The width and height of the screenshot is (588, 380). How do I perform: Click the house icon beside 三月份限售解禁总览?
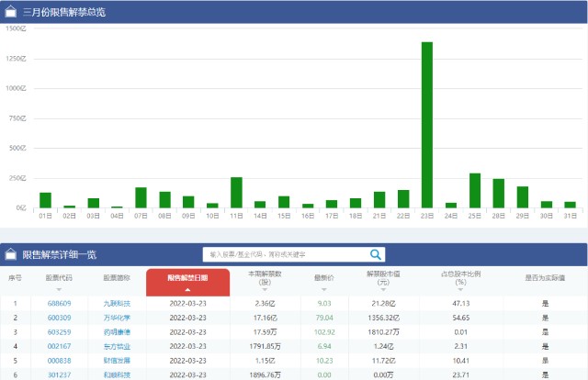(x=10, y=12)
